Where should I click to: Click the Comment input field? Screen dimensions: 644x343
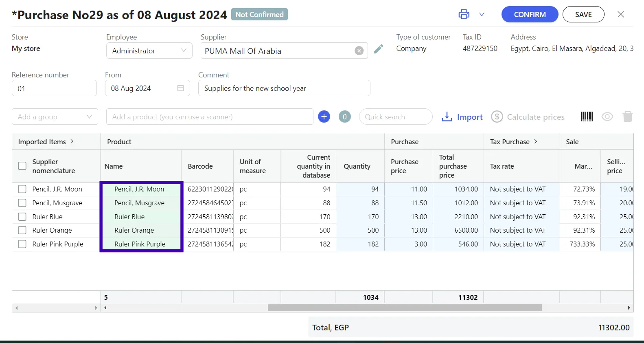[x=284, y=88]
